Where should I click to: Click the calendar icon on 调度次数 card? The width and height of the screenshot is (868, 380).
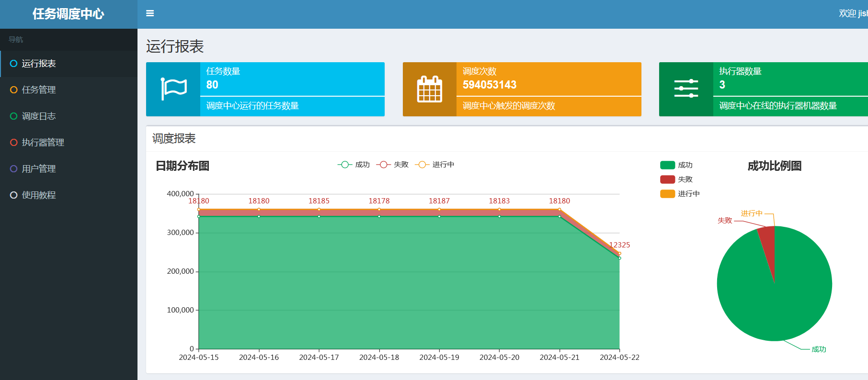430,89
